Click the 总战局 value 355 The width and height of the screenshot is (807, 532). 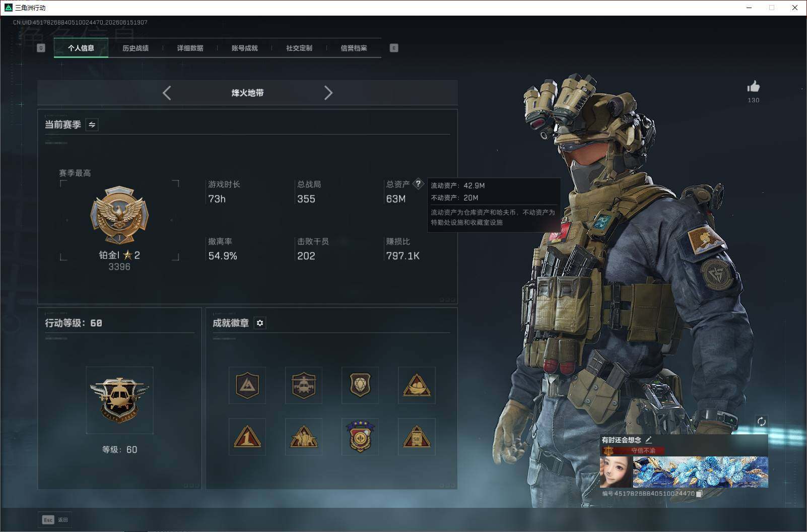(x=306, y=199)
